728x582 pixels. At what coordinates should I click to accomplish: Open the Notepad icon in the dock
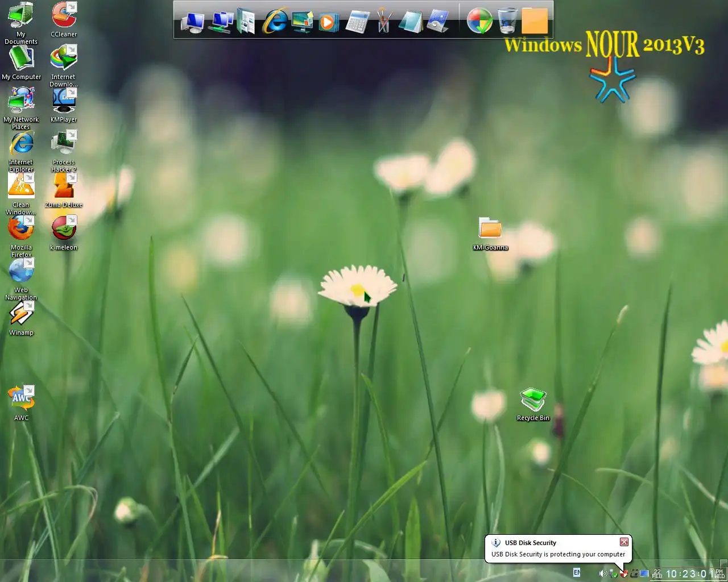point(411,22)
